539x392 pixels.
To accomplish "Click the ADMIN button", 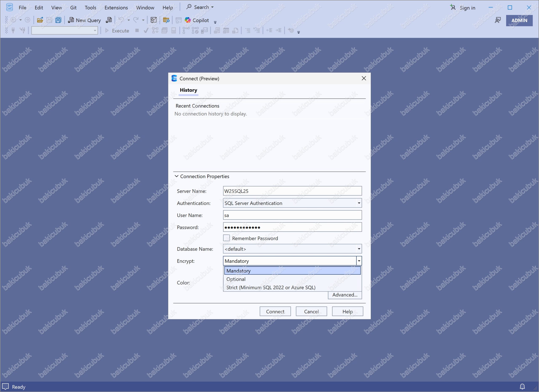I will click(x=519, y=20).
